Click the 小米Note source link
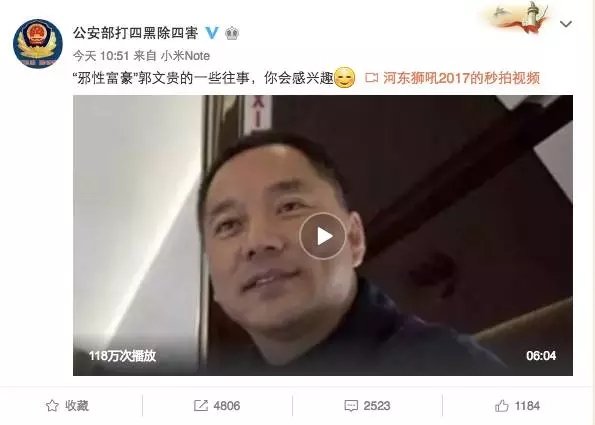 click(x=185, y=56)
